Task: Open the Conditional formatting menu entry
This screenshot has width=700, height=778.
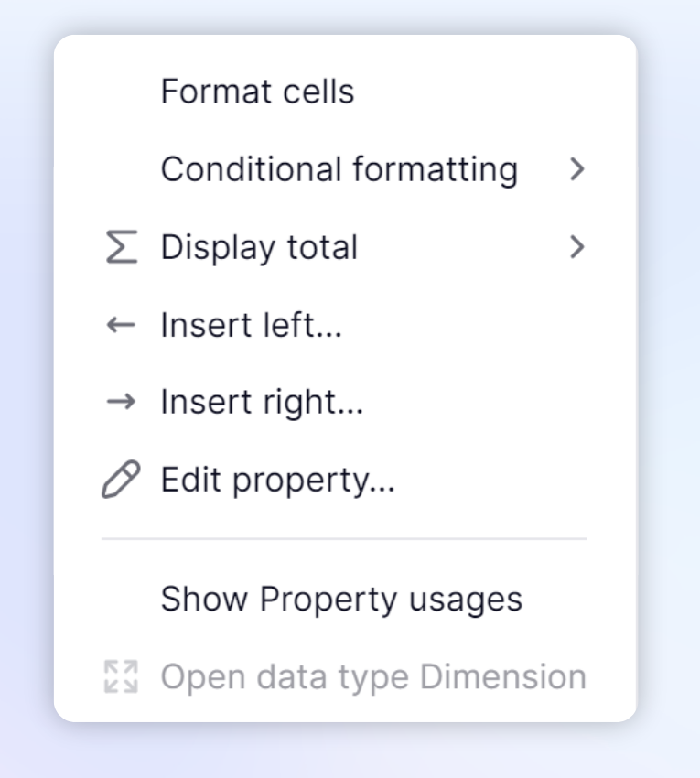Action: [x=345, y=169]
